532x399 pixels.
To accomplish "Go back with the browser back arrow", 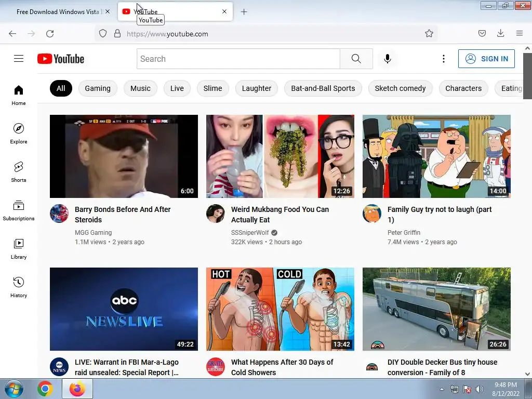I will (x=12, y=34).
